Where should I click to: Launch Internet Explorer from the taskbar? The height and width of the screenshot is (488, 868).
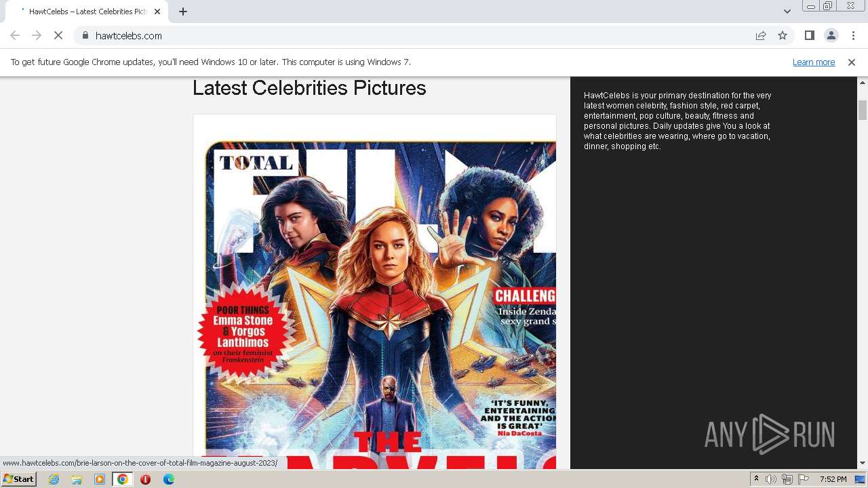[54, 479]
